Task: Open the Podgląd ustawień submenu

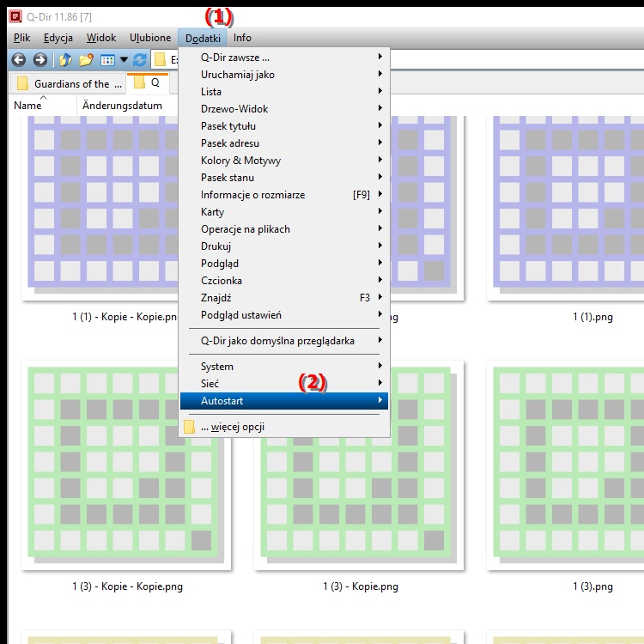Action: coord(284,315)
